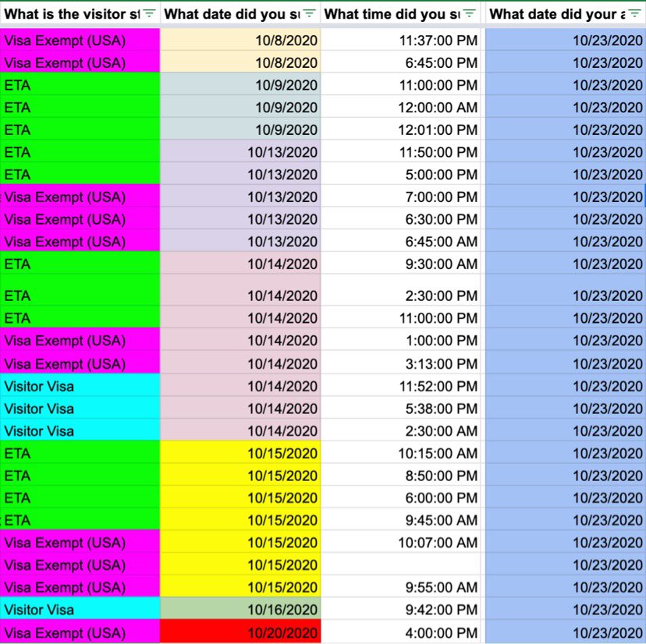Select the 2:30:00 PM time cell
646x644 pixels.
pyautogui.click(x=400, y=290)
